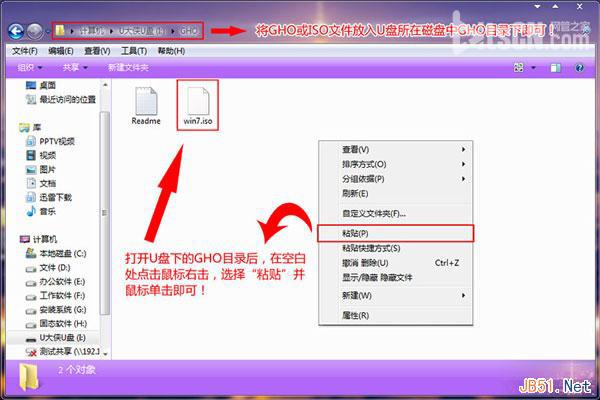Click the folder icon in address bar

click(x=60, y=31)
